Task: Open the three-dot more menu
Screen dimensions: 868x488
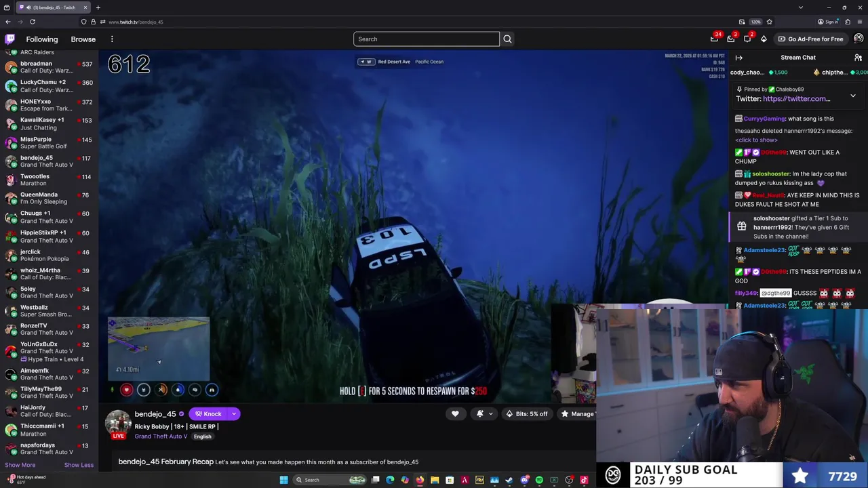Action: coord(112,39)
